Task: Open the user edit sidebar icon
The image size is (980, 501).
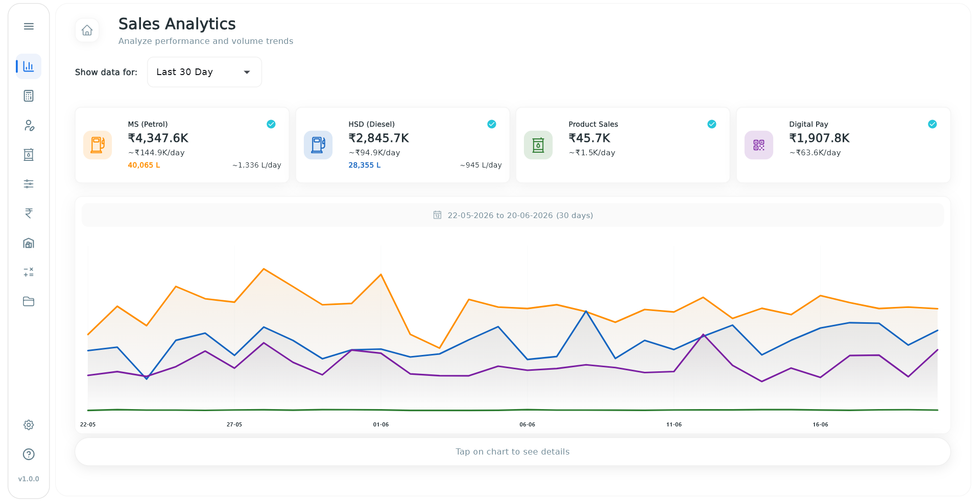Action: (29, 125)
